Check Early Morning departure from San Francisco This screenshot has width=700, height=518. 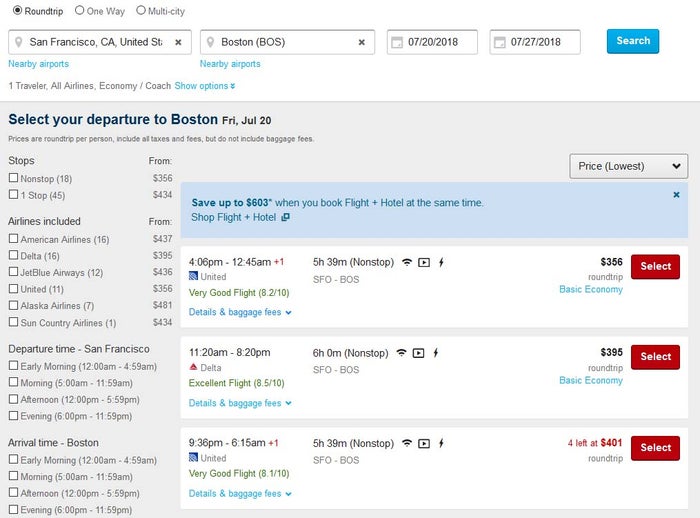[x=13, y=366]
